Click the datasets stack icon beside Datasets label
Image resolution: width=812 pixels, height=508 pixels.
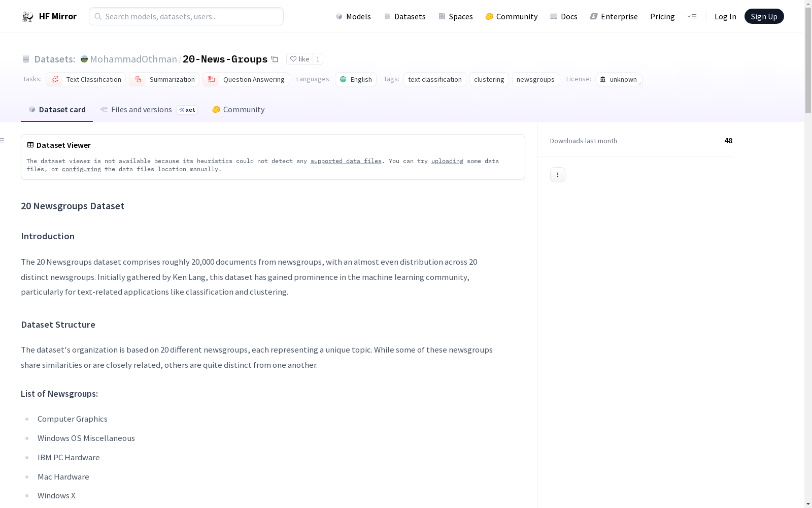pyautogui.click(x=26, y=59)
